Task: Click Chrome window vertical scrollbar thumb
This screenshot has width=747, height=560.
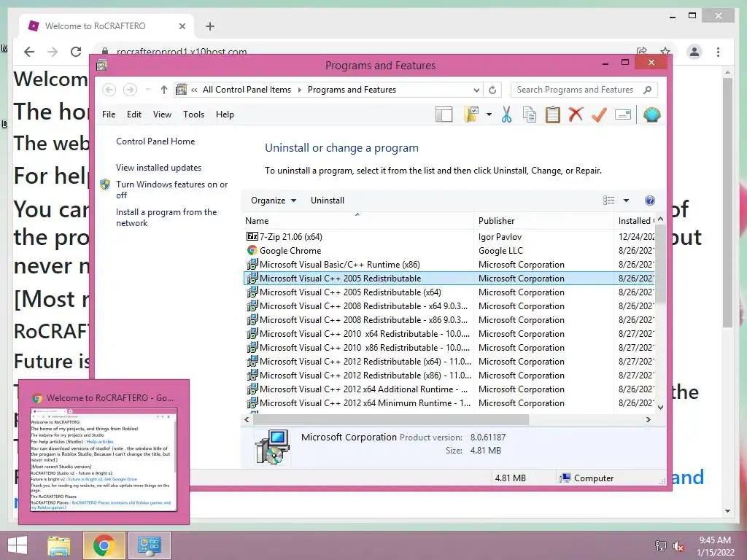Action: click(727, 203)
